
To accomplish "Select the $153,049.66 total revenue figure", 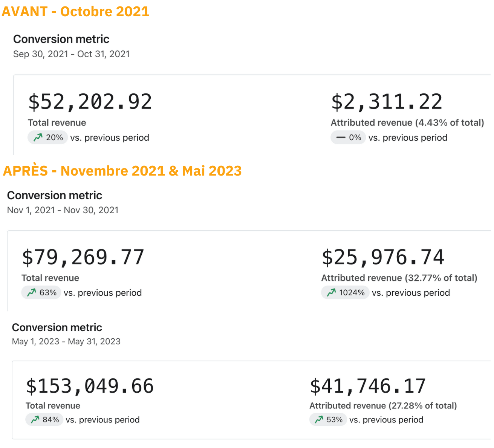I will [90, 386].
